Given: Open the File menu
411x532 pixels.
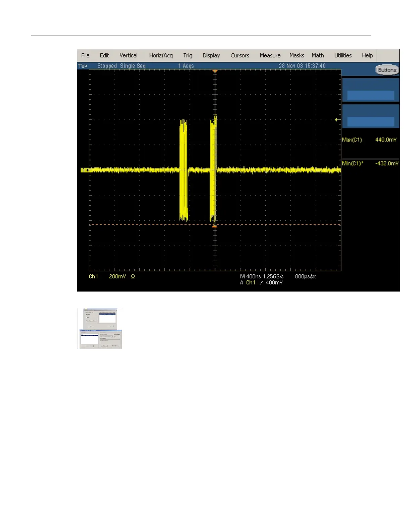Looking at the screenshot, I should 85,55.
